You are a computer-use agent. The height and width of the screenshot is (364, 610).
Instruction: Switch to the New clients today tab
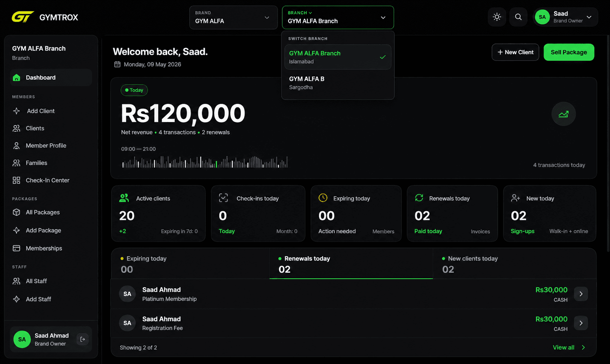click(x=515, y=264)
